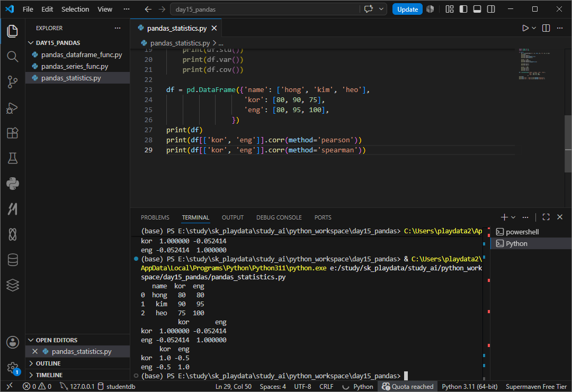Viewport: 572px width, 392px height.
Task: Open the new terminal launch profile dropdown
Action: coord(513,217)
